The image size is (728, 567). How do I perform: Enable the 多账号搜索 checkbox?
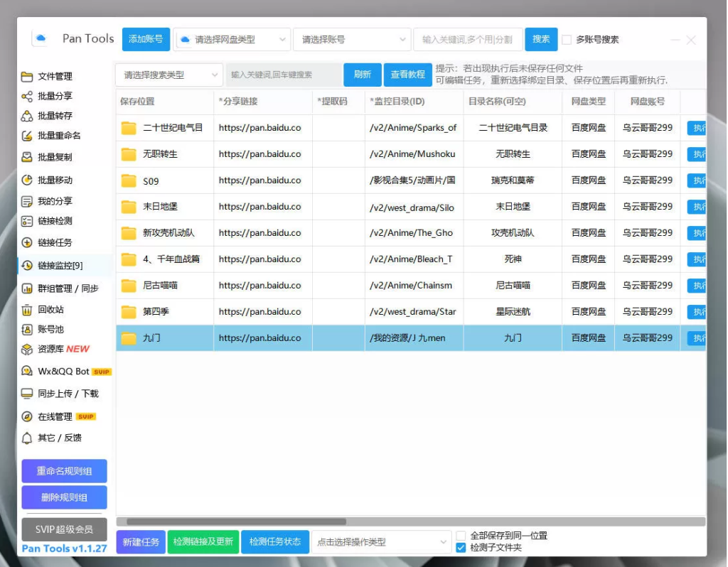click(567, 40)
